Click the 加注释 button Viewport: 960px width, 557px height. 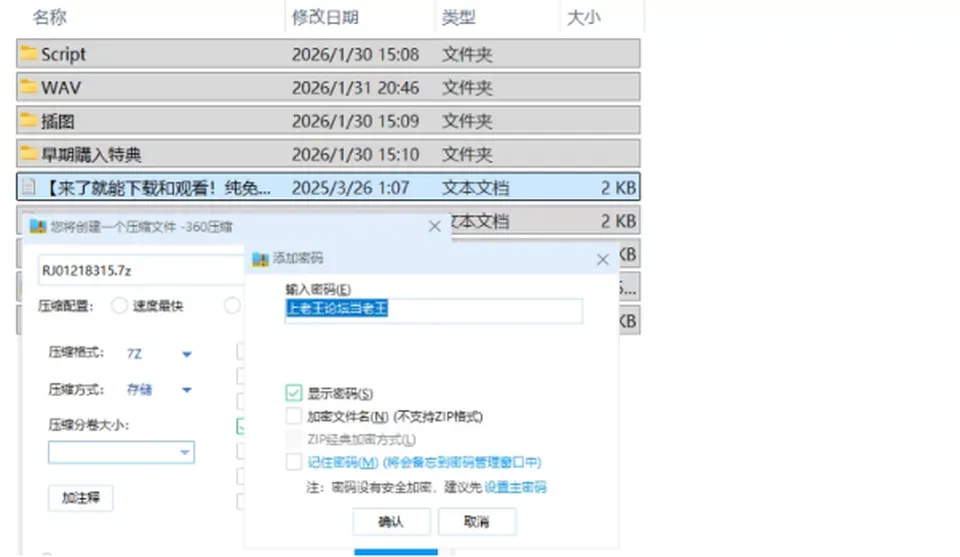tap(80, 498)
